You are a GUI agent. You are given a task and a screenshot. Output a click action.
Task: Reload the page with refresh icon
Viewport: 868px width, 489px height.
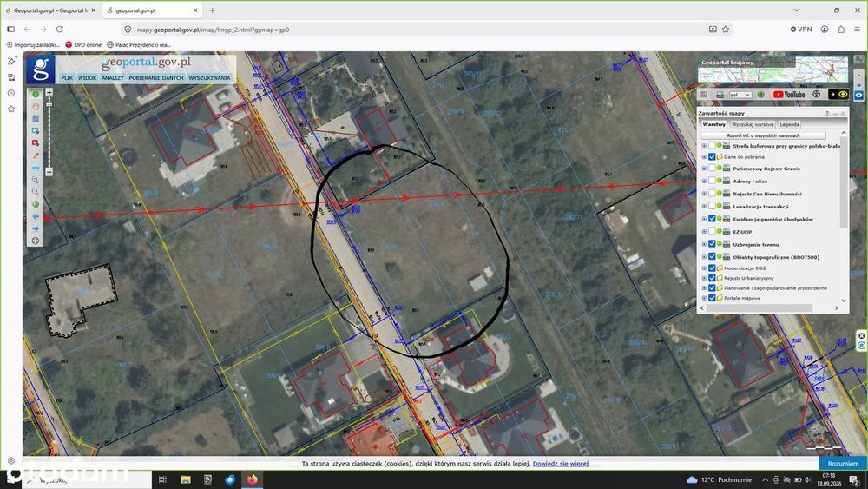pos(60,30)
